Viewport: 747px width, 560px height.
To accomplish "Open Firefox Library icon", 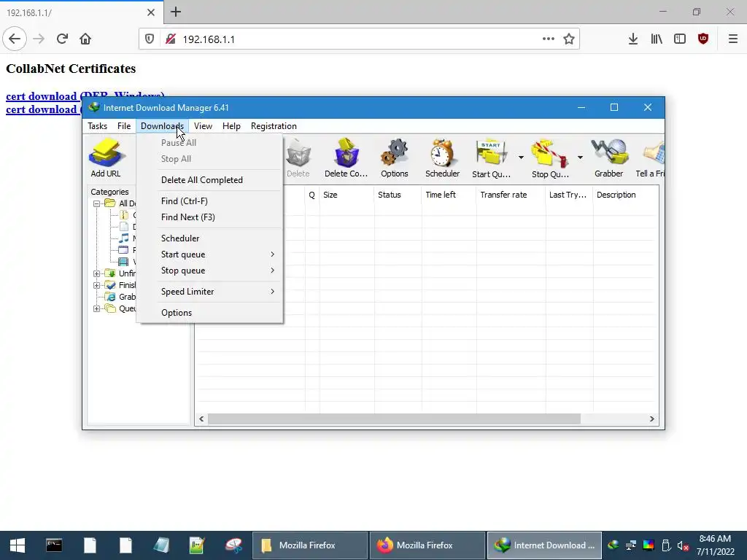I will pyautogui.click(x=657, y=39).
